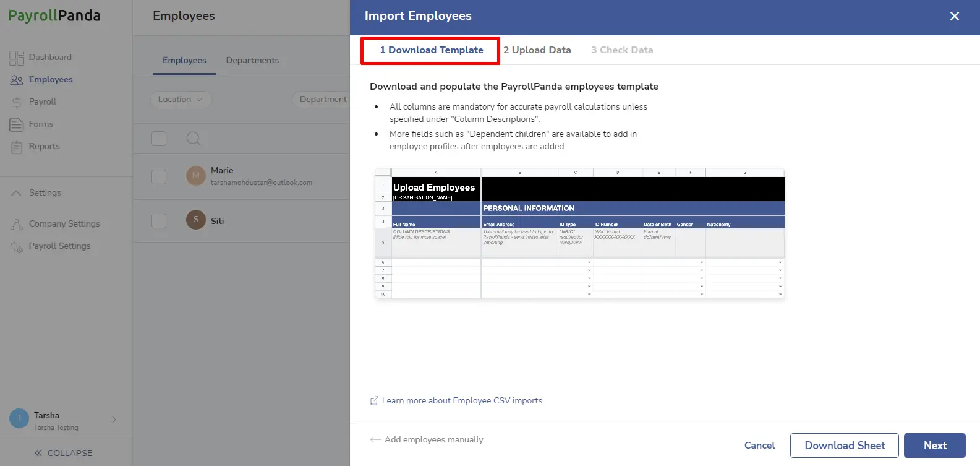The height and width of the screenshot is (466, 980).
Task: Click the Download Sheet button
Action: 845,446
